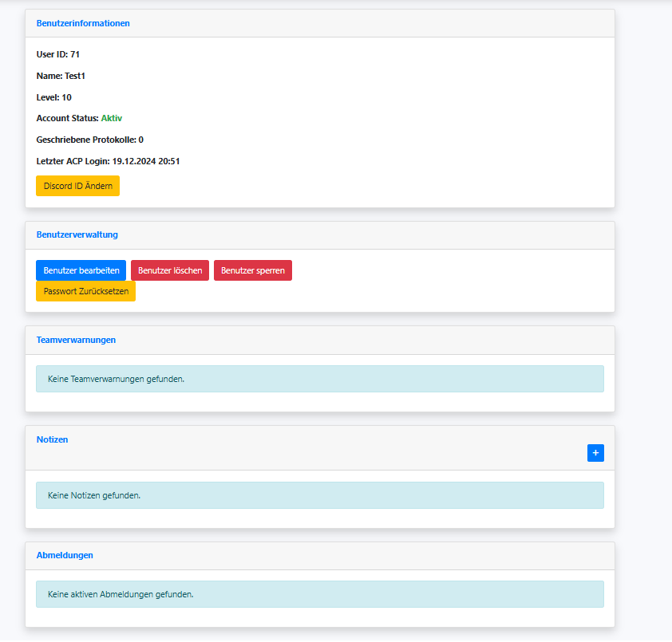Click the Notizen panel title
Screen dimensions: 672x642
pyautogui.click(x=53, y=439)
